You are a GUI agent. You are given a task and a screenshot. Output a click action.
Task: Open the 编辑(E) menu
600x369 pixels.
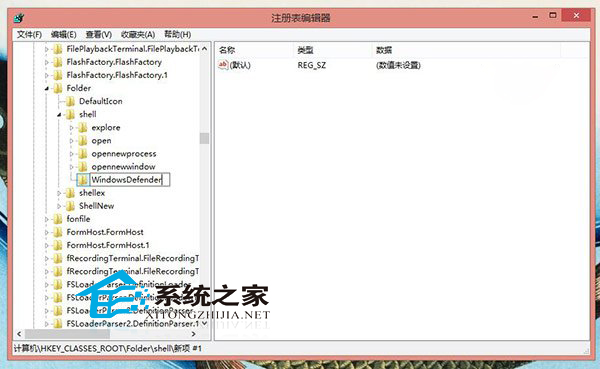pos(64,34)
